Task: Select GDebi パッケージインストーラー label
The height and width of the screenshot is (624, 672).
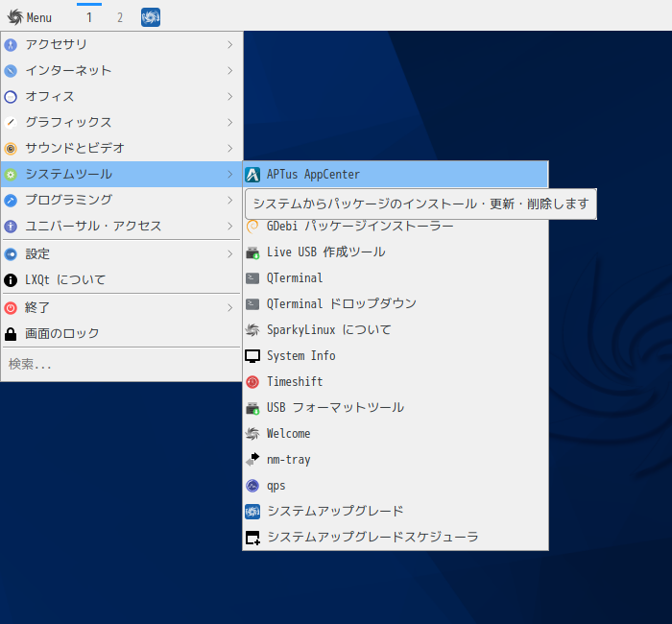Action: click(x=360, y=226)
